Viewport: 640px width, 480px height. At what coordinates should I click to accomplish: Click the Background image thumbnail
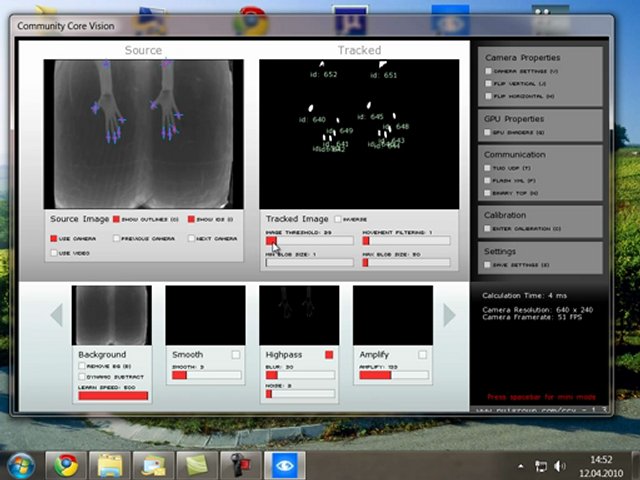112,316
